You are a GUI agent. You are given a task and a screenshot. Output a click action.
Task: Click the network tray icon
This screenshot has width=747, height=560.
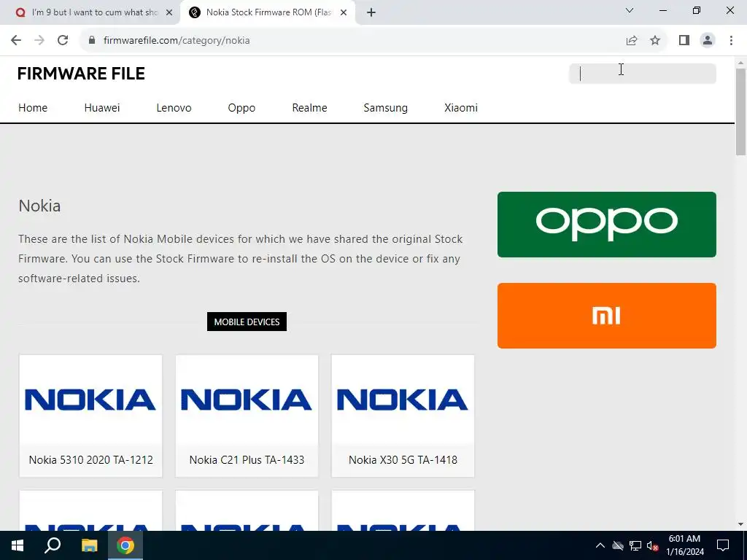[x=635, y=545]
